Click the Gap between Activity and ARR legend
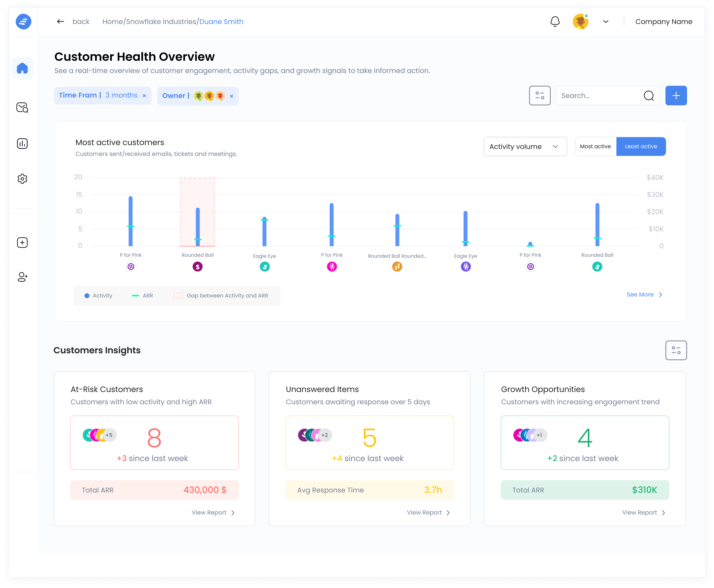This screenshot has height=588, width=714. point(221,296)
